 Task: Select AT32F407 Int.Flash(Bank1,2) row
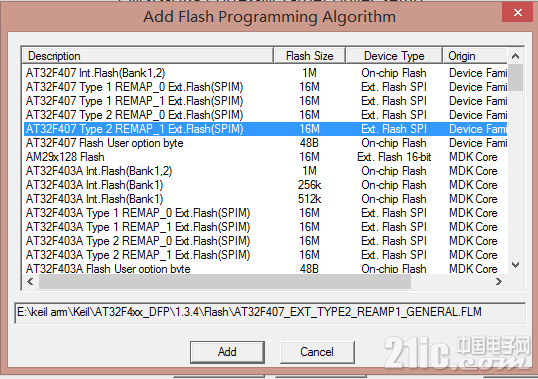point(265,73)
